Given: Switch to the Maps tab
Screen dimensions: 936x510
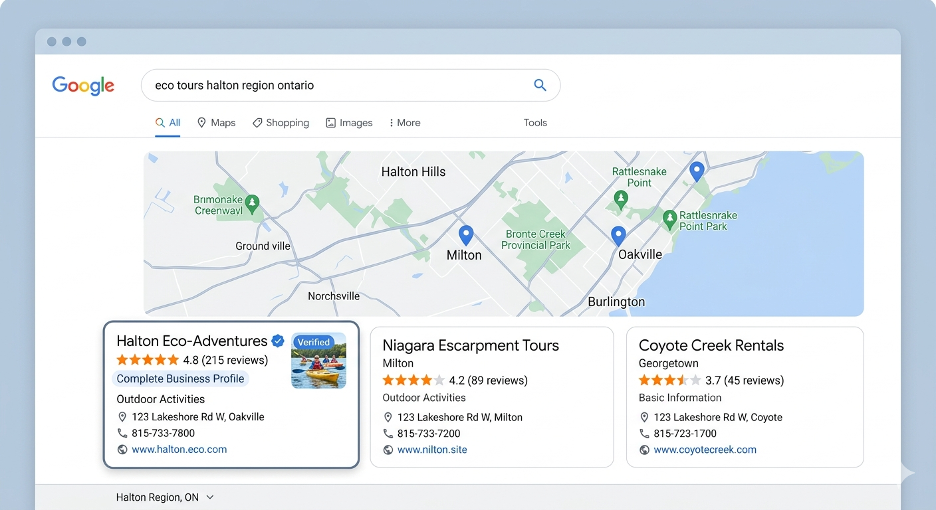Looking at the screenshot, I should coord(216,122).
